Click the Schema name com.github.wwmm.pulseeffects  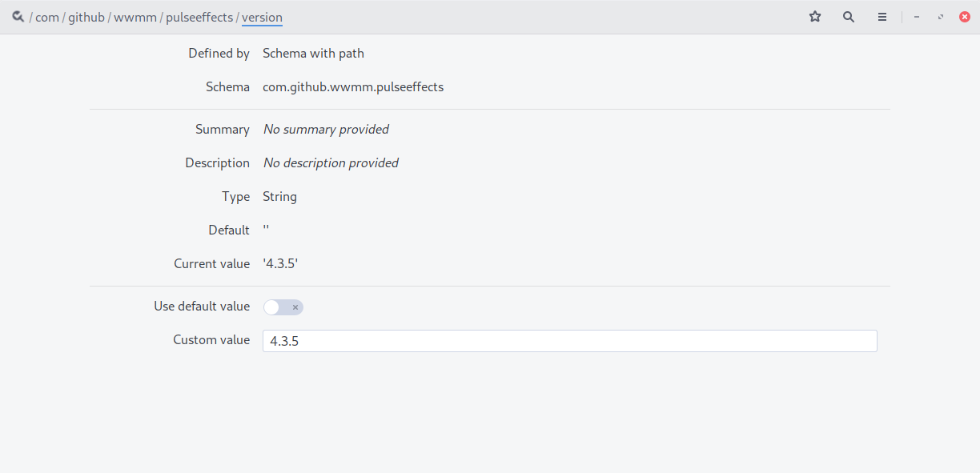click(353, 86)
